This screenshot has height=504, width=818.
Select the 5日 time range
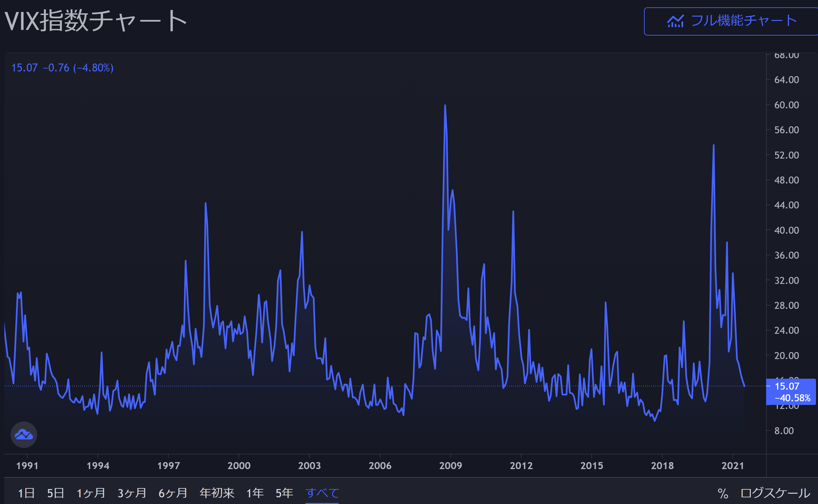click(x=55, y=493)
